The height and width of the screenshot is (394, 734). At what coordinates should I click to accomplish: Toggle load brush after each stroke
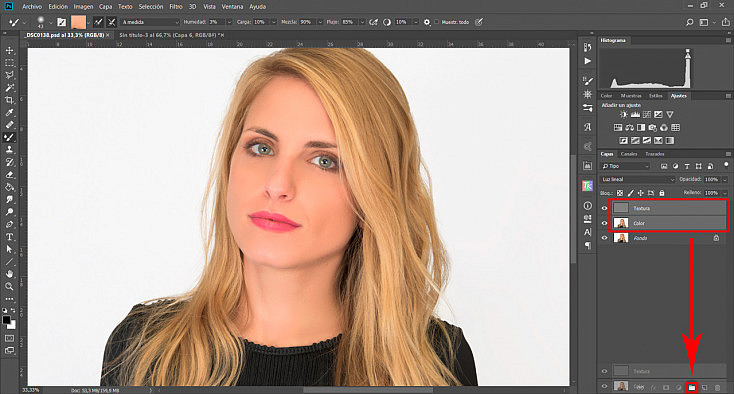[98, 22]
